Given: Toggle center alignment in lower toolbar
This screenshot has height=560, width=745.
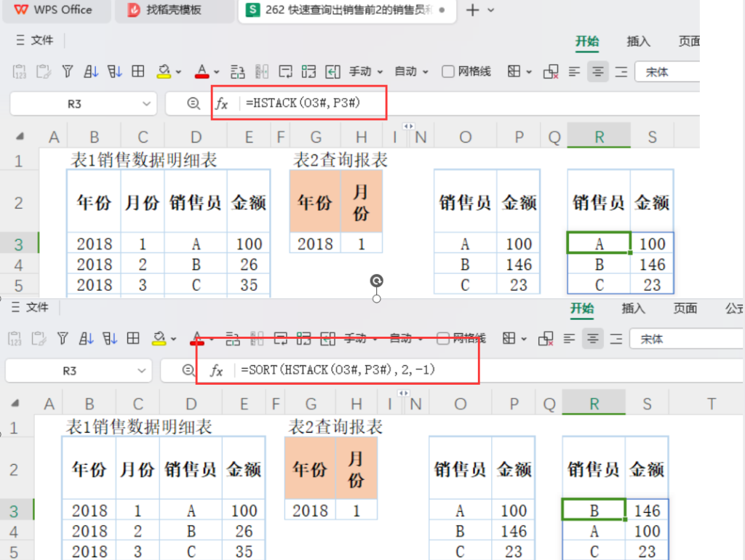Looking at the screenshot, I should [x=592, y=339].
